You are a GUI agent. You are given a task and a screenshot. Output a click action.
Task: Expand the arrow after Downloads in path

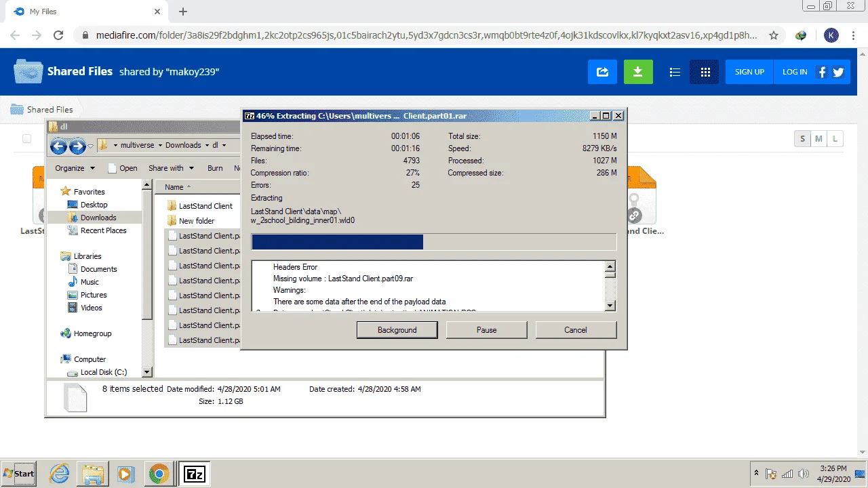(206, 145)
